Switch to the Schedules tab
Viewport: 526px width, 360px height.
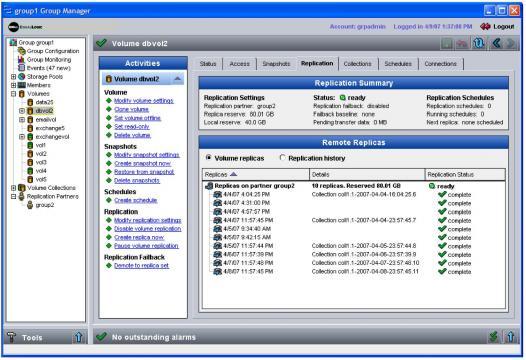(398, 64)
